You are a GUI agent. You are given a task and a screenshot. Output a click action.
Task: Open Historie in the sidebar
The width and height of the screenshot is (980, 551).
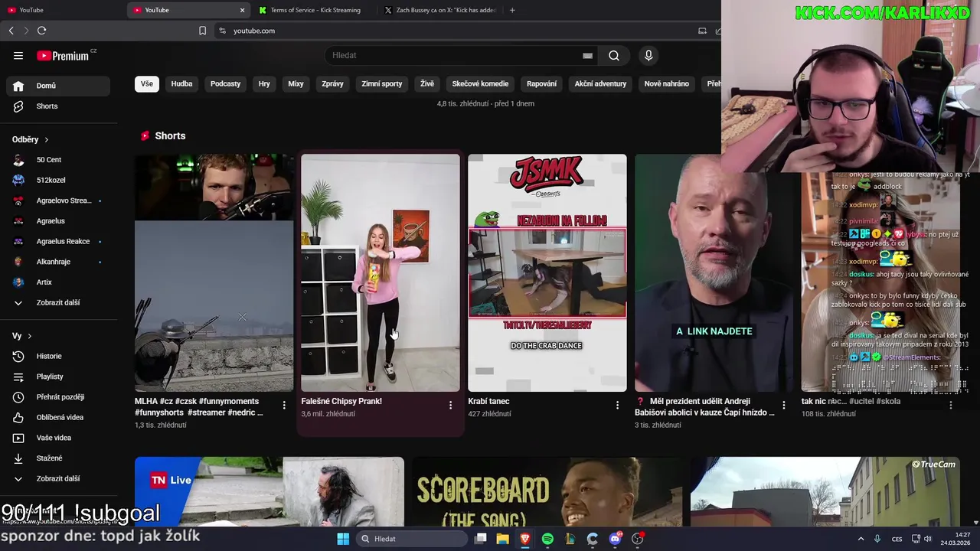point(58,356)
